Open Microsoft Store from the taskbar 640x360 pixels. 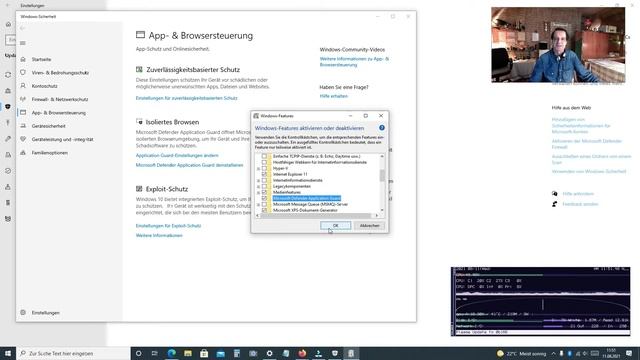(x=204, y=353)
